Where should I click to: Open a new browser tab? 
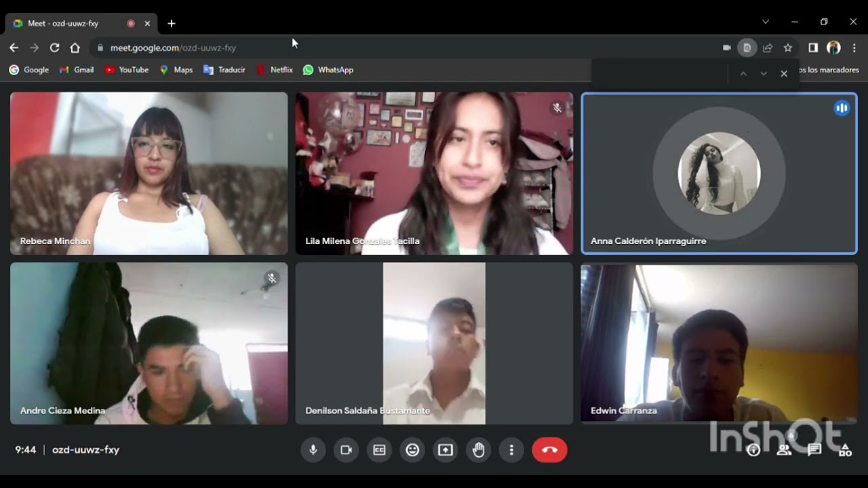172,23
